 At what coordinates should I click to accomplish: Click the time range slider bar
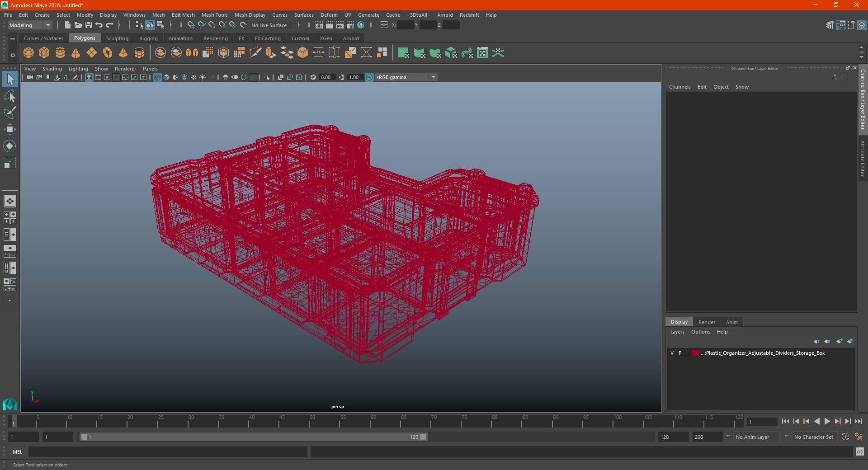click(253, 437)
